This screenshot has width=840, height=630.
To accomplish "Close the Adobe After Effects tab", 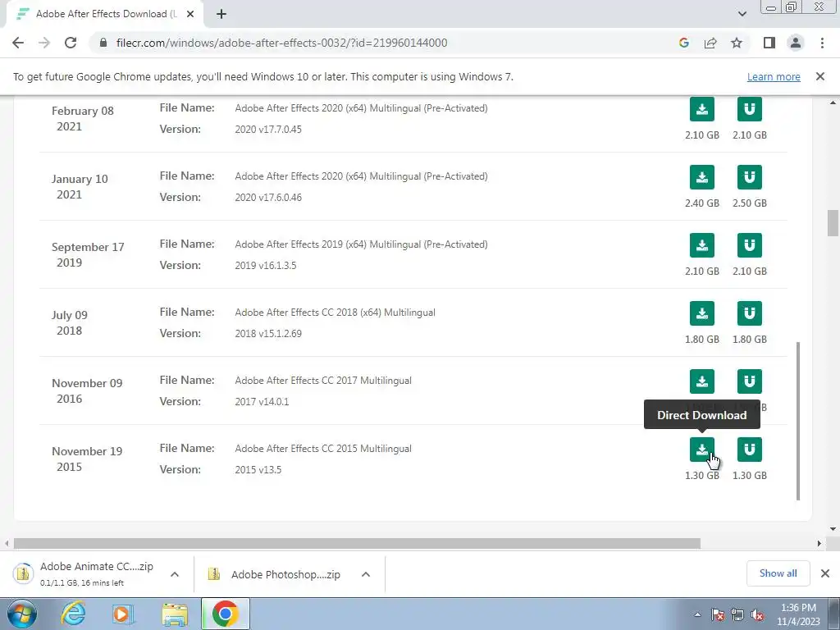I will tap(190, 15).
